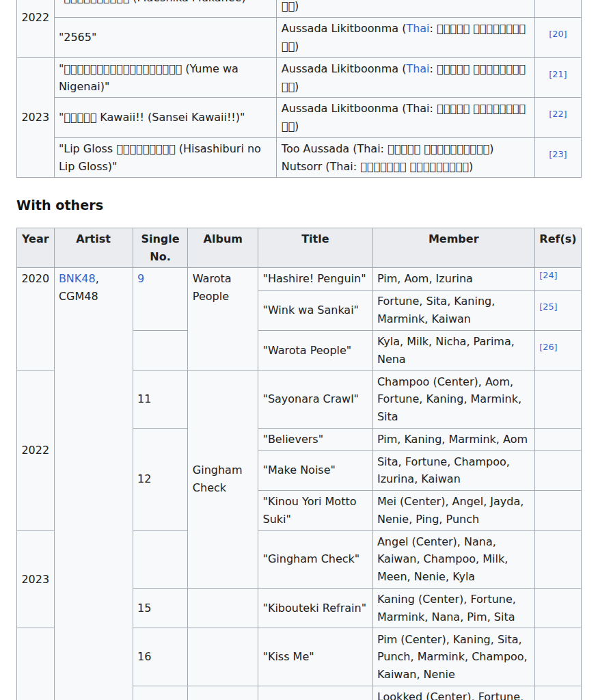Click the Member column header

pos(453,239)
